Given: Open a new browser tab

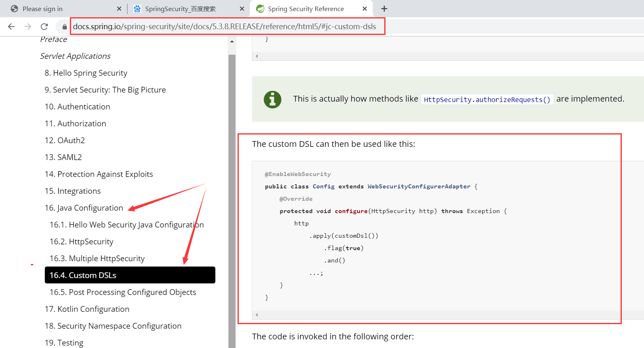Looking at the screenshot, I should coord(384,9).
